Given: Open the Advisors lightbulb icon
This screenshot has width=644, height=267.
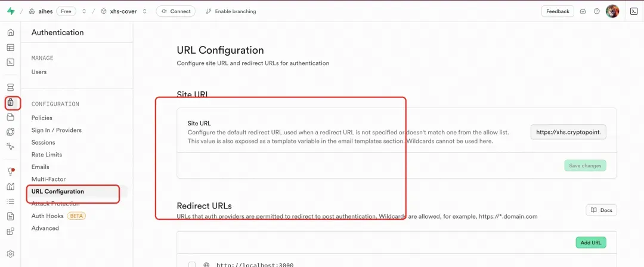Looking at the screenshot, I should pyautogui.click(x=11, y=171).
